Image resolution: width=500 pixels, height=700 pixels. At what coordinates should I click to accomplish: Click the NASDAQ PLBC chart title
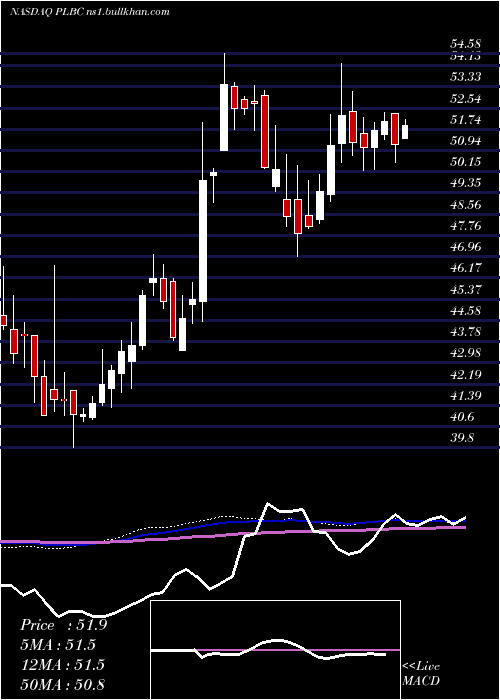[x=90, y=12]
